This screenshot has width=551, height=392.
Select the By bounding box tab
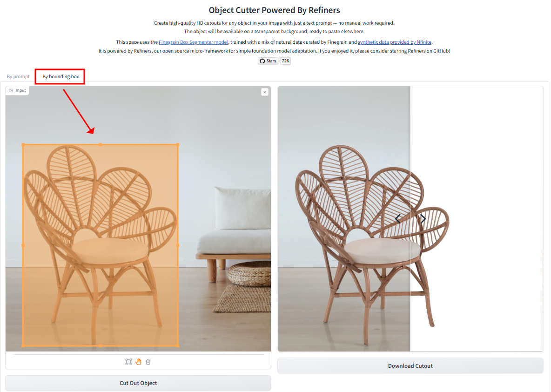click(60, 76)
